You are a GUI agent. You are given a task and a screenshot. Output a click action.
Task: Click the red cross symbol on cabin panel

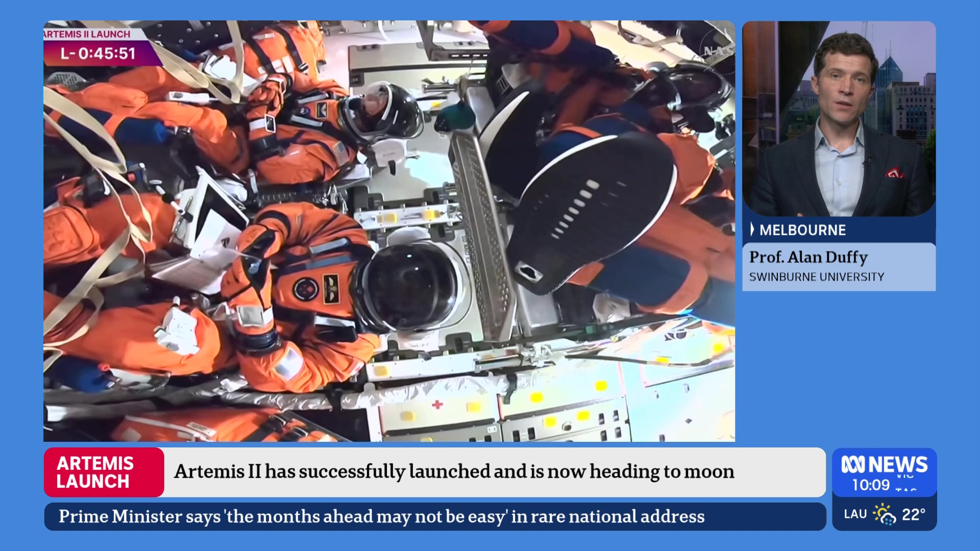437,405
